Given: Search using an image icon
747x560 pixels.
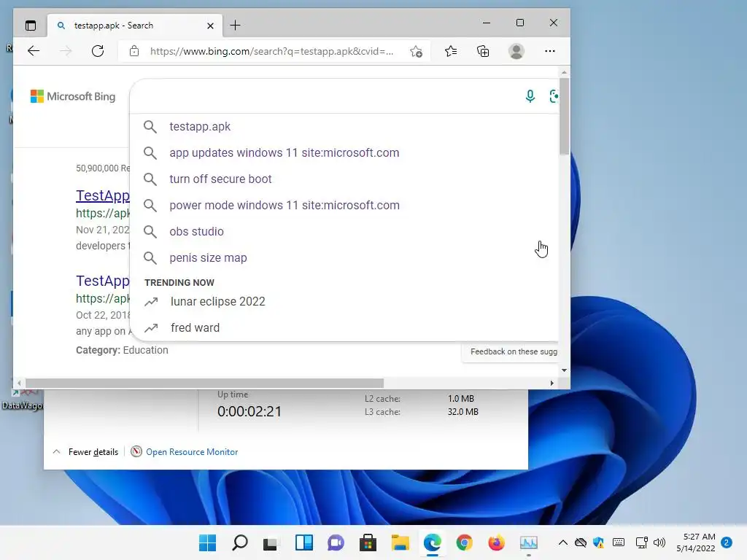Looking at the screenshot, I should click(x=553, y=96).
